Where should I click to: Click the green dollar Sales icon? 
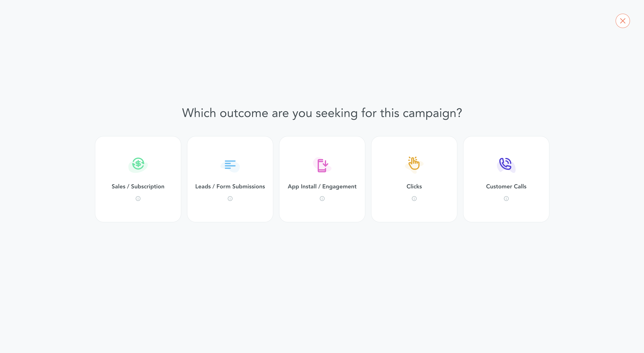pyautogui.click(x=138, y=164)
